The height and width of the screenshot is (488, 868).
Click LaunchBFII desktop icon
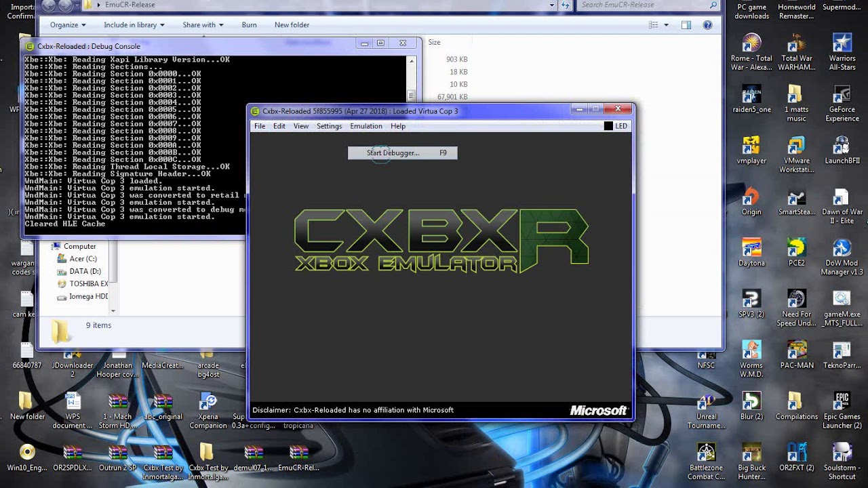coord(842,150)
